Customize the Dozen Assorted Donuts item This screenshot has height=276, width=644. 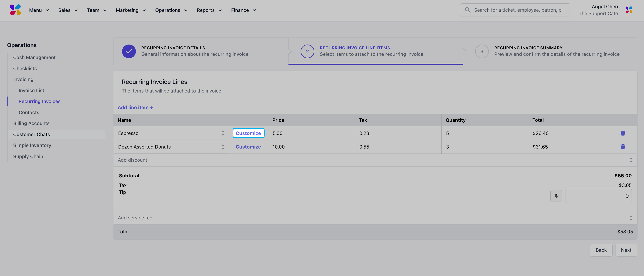[248, 147]
